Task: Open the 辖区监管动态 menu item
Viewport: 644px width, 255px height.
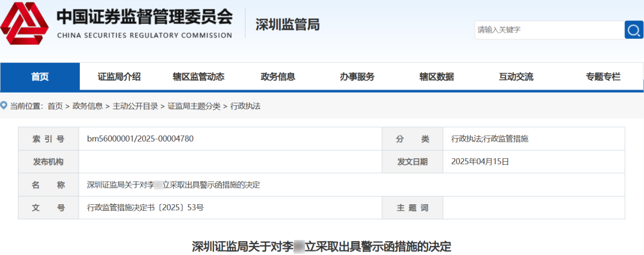Action: point(199,77)
